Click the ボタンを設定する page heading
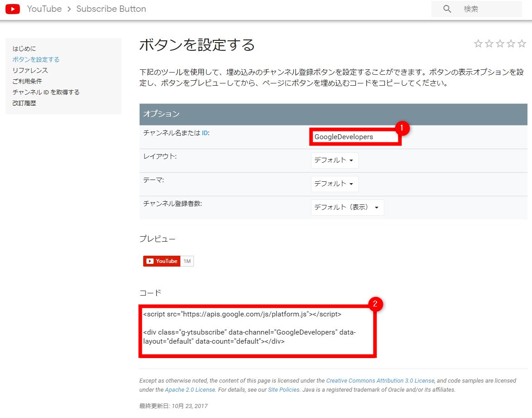The width and height of the screenshot is (532, 418). tap(197, 45)
